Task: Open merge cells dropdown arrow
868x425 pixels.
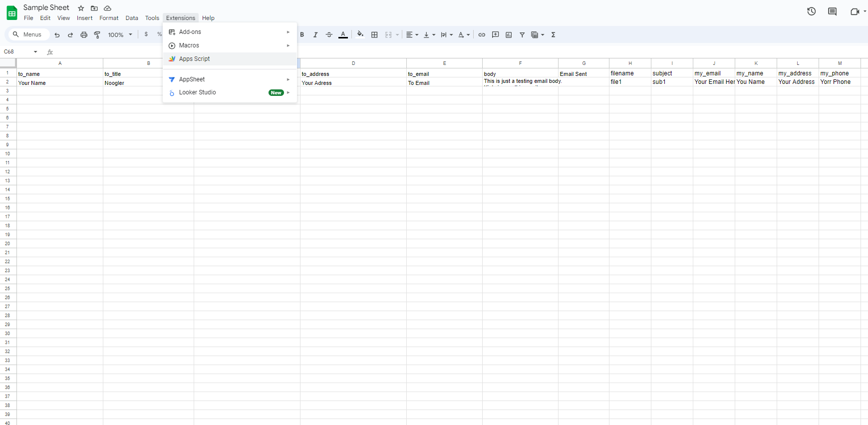Action: click(397, 35)
